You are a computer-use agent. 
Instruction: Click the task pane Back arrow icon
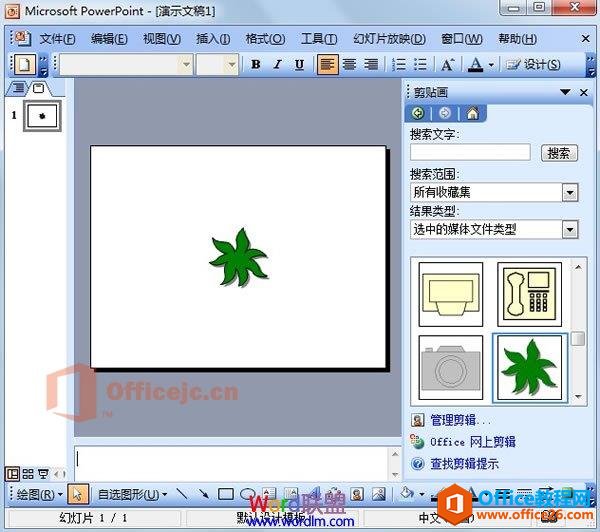[418, 113]
